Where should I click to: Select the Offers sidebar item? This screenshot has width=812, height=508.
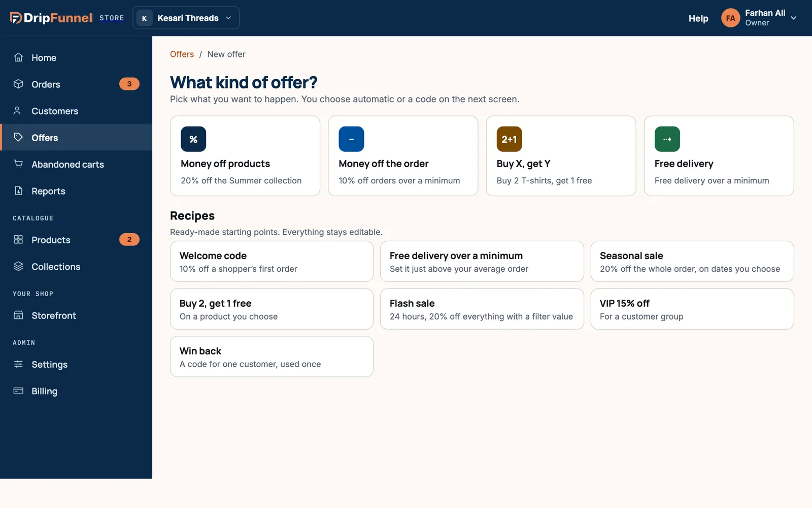pos(76,137)
